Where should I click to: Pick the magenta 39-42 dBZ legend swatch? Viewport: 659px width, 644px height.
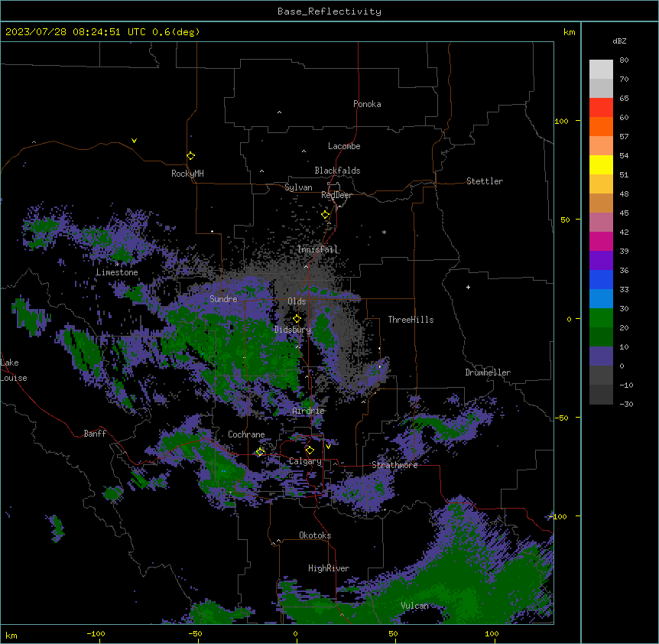click(x=601, y=241)
